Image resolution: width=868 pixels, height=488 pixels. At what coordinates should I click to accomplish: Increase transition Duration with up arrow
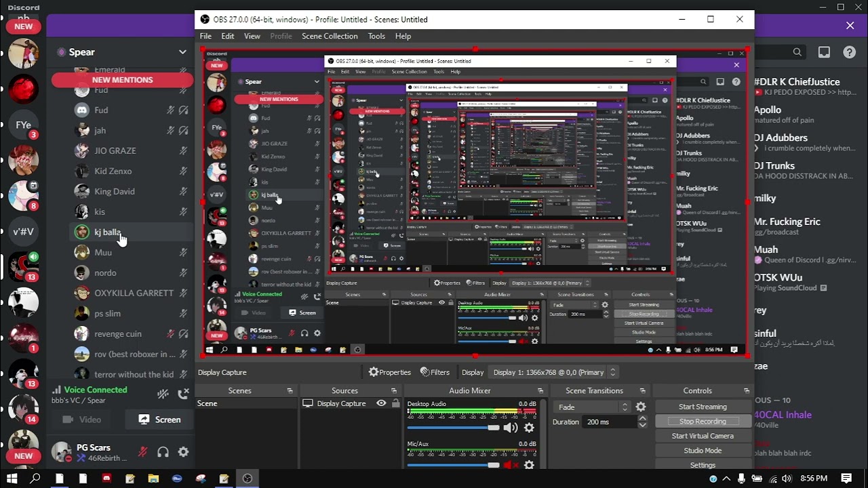click(642, 418)
